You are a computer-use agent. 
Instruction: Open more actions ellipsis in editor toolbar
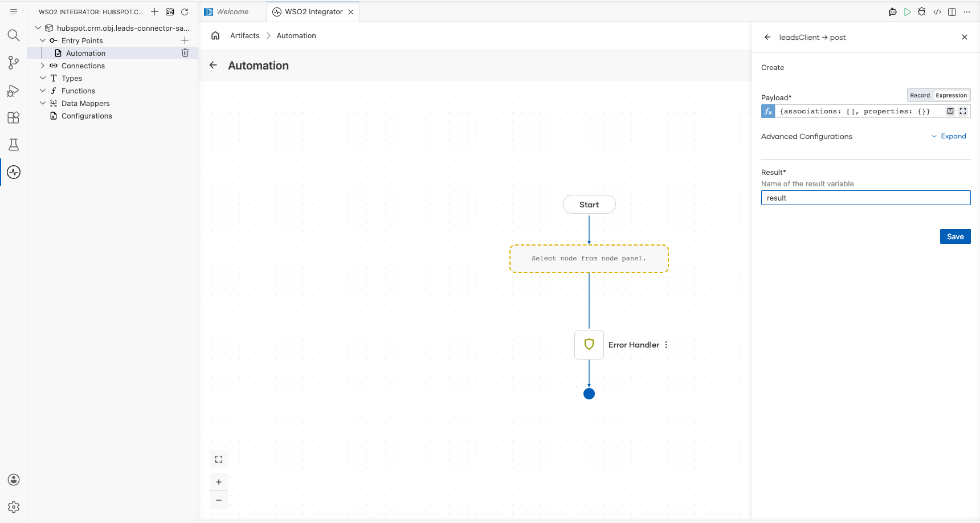click(967, 11)
